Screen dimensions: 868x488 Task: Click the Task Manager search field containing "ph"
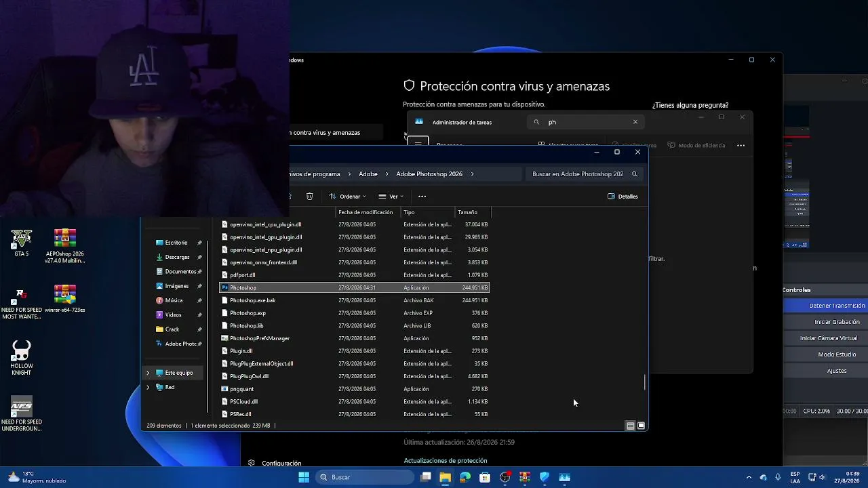[x=585, y=122]
